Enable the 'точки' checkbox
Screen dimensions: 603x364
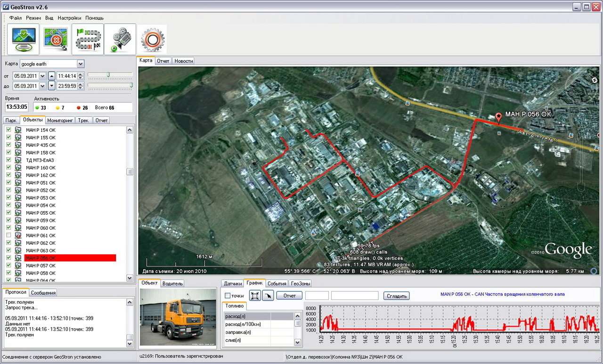pyautogui.click(x=228, y=296)
